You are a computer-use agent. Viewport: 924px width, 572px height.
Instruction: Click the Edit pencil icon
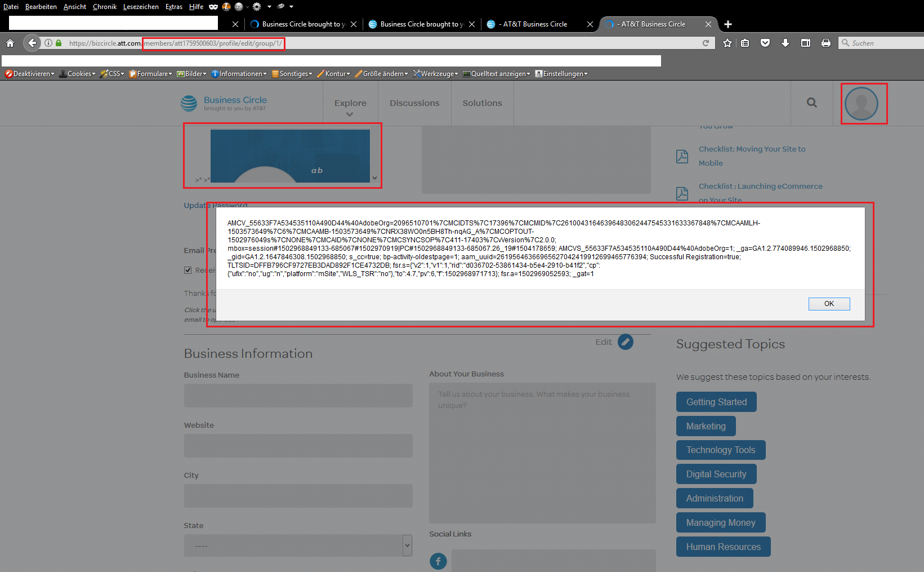tap(626, 342)
